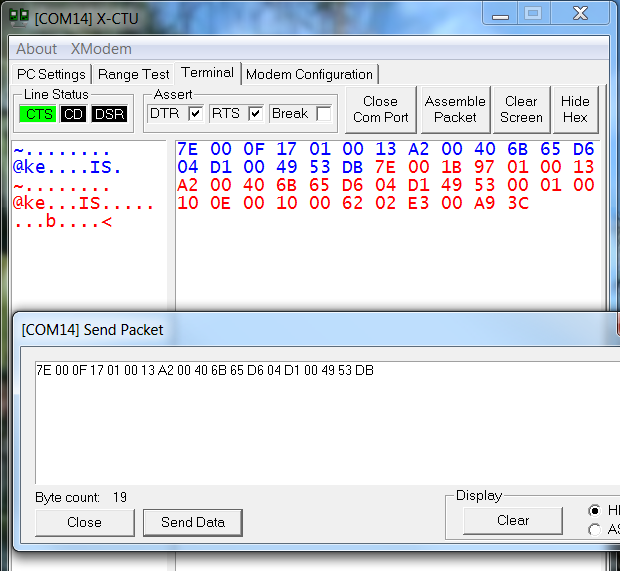Toggle the RTS assert checkbox
The width and height of the screenshot is (620, 571).
point(255,114)
